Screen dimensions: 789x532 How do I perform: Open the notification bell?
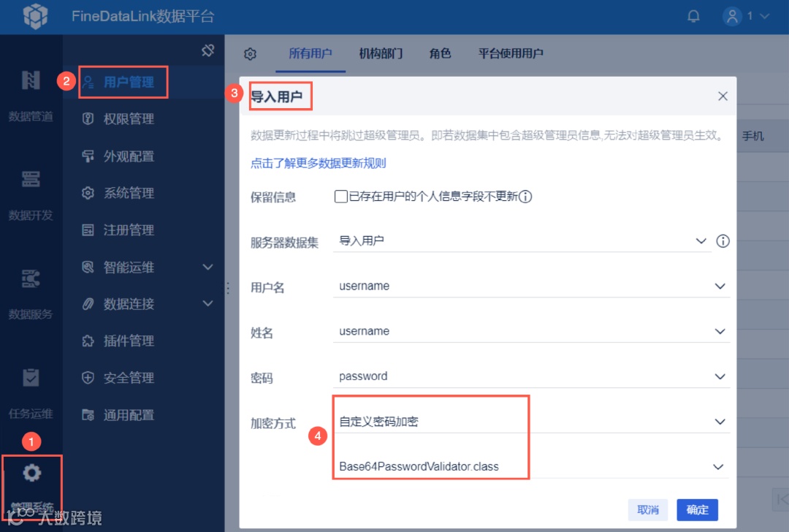(693, 16)
